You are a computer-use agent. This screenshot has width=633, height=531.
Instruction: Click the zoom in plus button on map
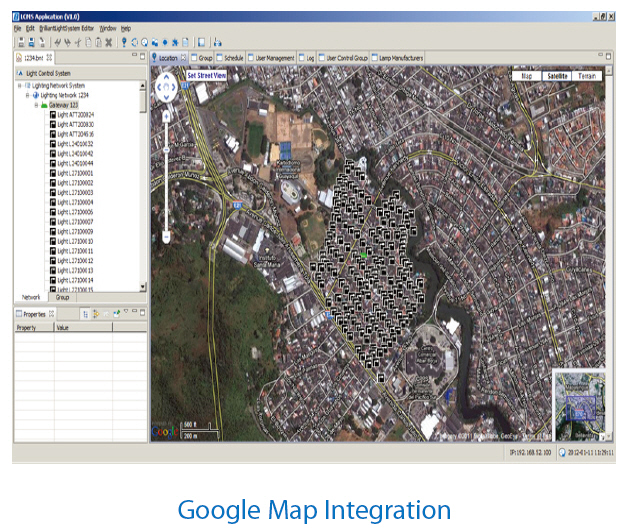167,117
